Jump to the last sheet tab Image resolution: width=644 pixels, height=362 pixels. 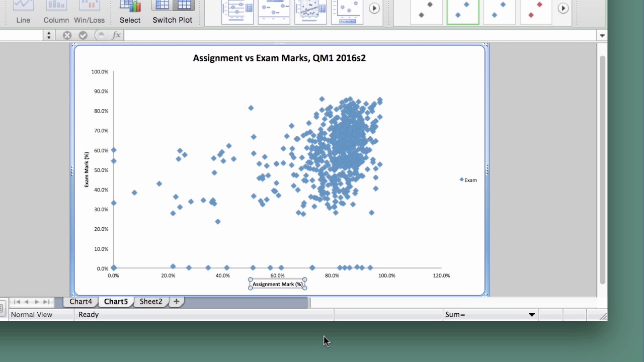46,302
